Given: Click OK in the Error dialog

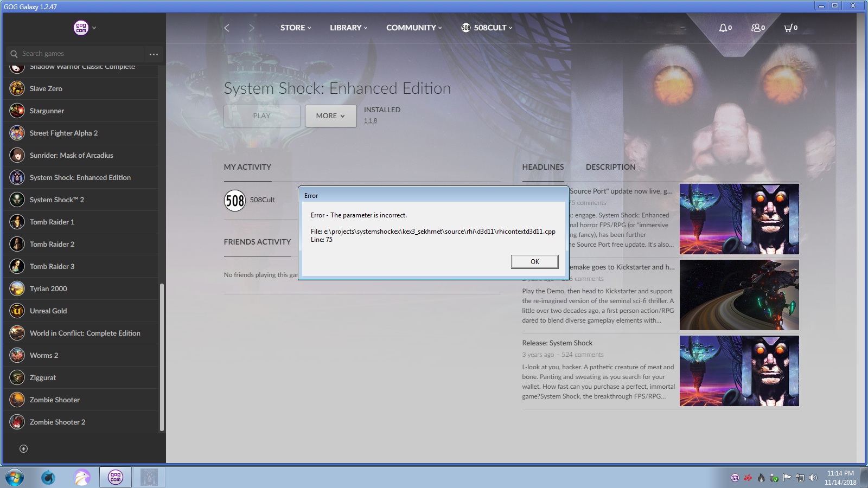Looking at the screenshot, I should pos(534,262).
